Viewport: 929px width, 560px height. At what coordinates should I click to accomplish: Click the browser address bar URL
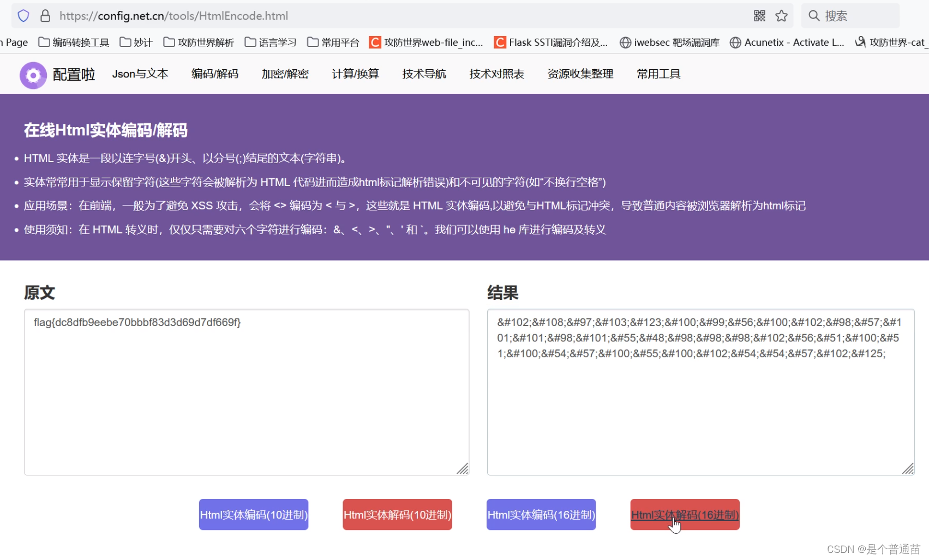point(173,16)
